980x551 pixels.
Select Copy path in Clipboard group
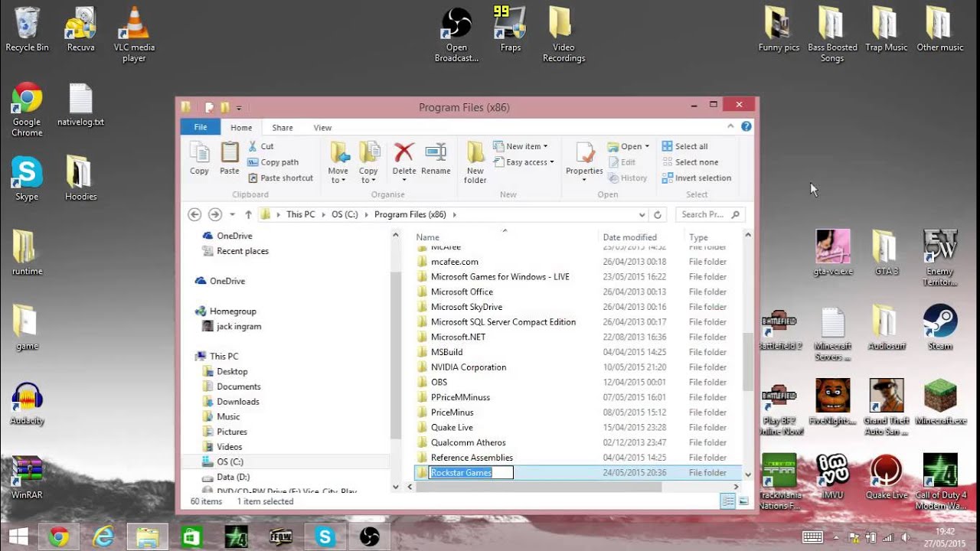[273, 162]
